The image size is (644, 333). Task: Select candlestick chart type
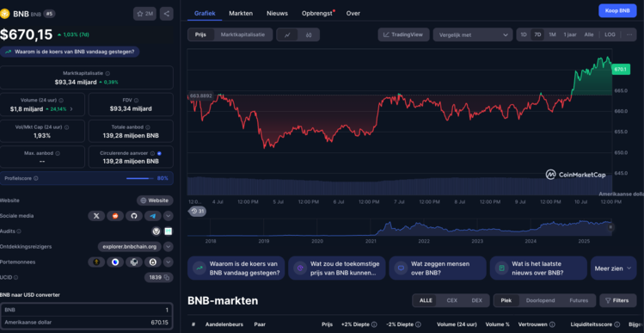[309, 35]
